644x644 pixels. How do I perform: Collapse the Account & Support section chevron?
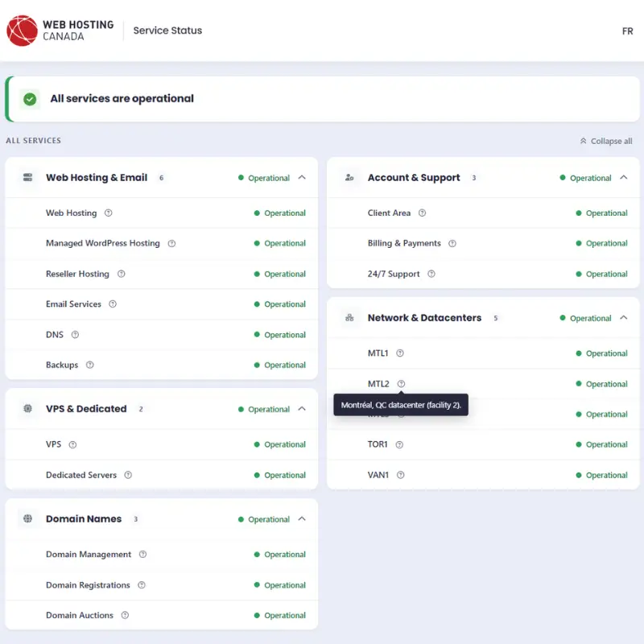(x=623, y=177)
